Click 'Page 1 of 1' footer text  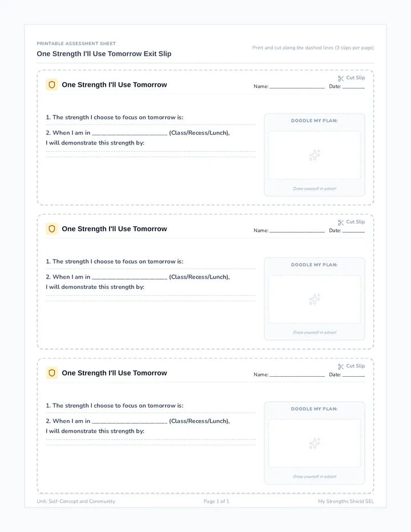click(x=216, y=501)
